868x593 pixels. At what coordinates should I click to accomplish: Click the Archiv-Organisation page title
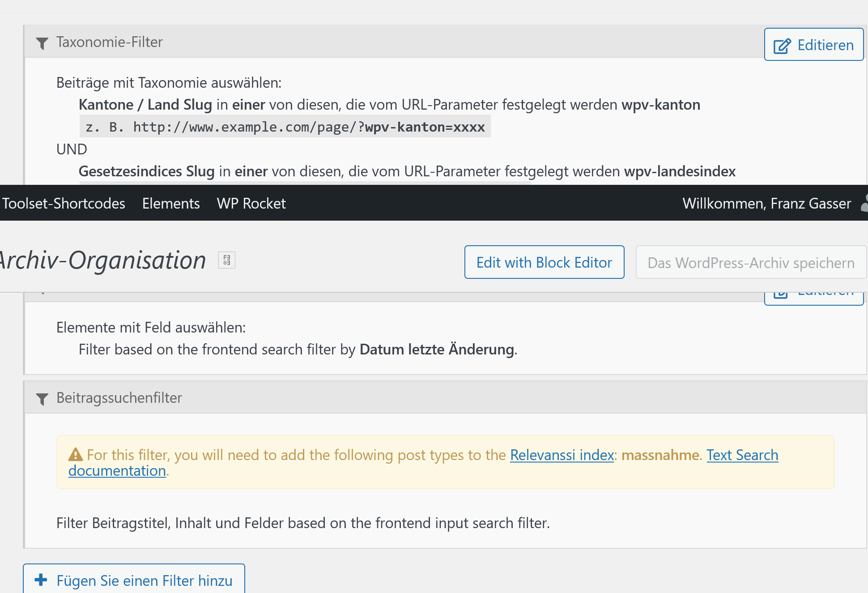[x=102, y=260]
